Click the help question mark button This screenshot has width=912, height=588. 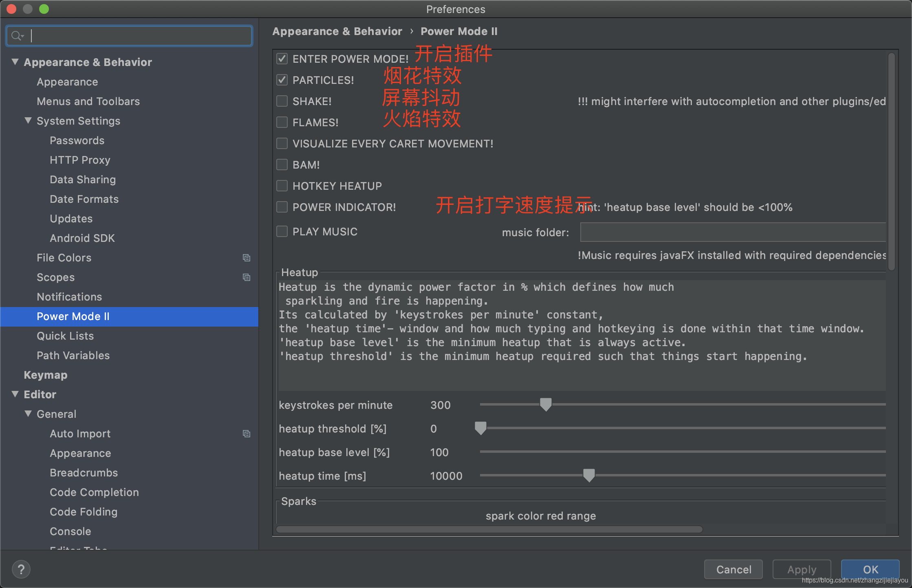(21, 569)
